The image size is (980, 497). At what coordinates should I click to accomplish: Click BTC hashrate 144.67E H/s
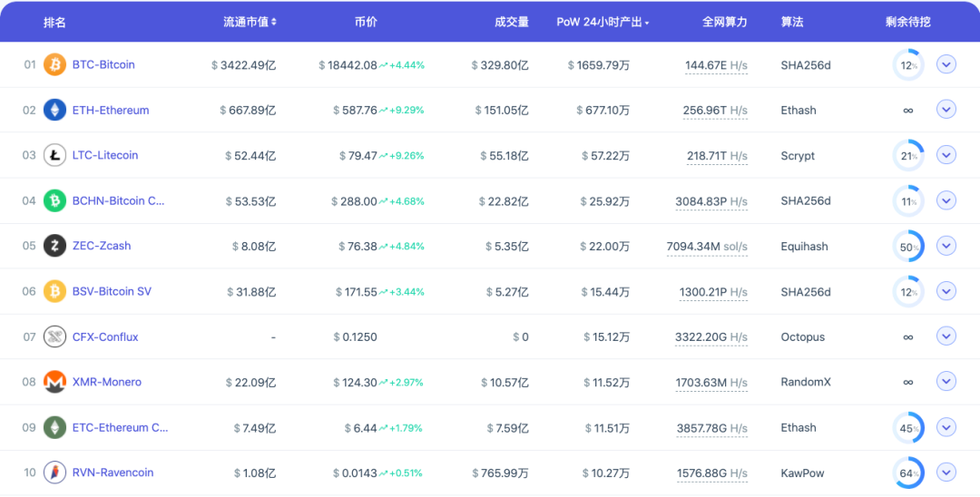(x=716, y=65)
